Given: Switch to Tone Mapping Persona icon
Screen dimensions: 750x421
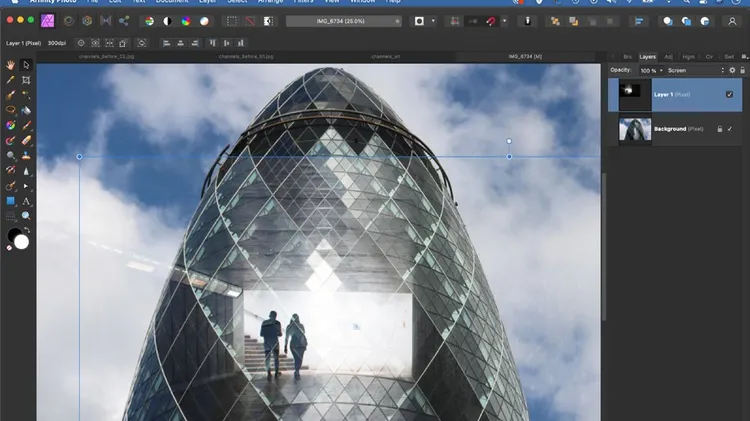Looking at the screenshot, I should pos(106,21).
